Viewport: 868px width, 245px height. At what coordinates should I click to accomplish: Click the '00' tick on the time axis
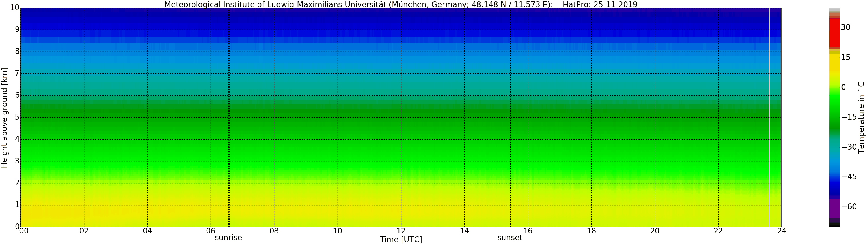click(24, 231)
